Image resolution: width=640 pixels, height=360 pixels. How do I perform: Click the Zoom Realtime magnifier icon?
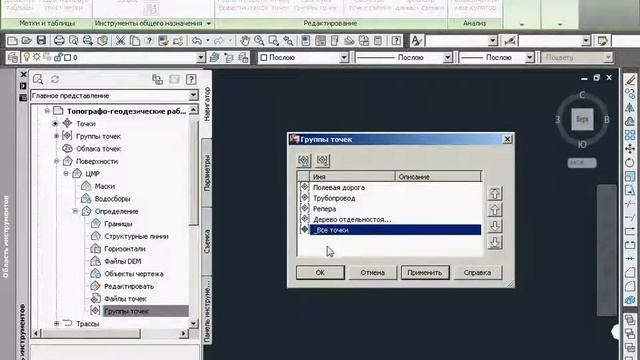(259, 40)
